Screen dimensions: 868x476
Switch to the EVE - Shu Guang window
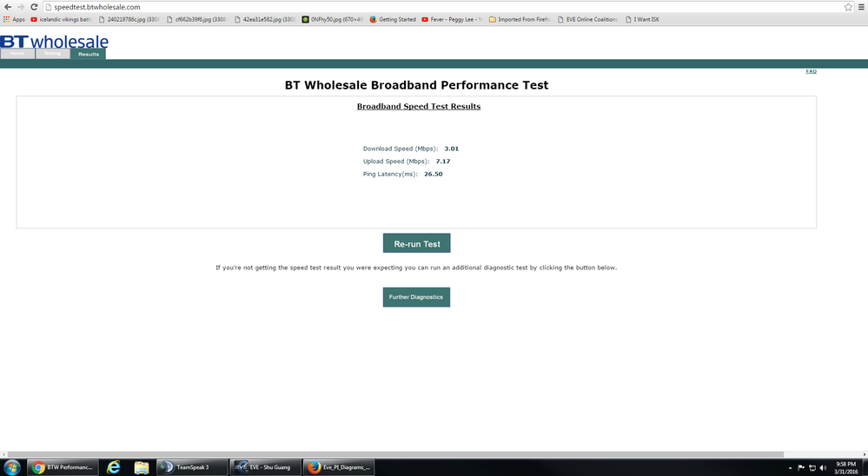(x=265, y=467)
